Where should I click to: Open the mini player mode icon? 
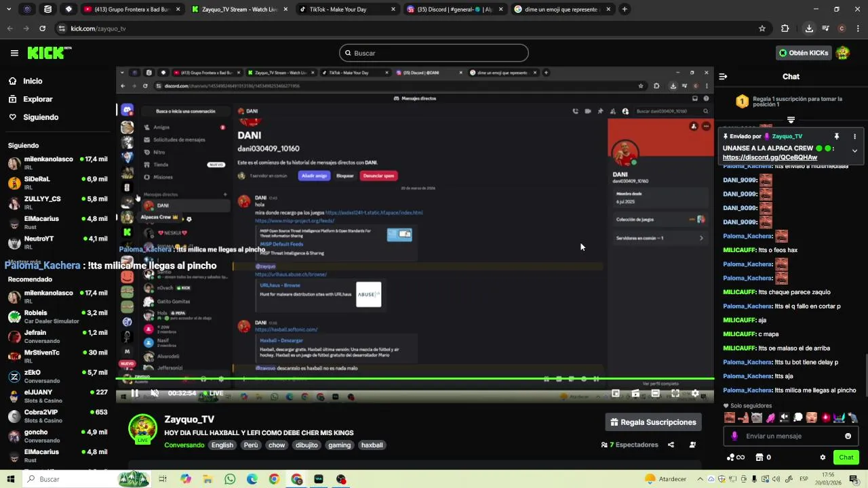[x=616, y=393]
